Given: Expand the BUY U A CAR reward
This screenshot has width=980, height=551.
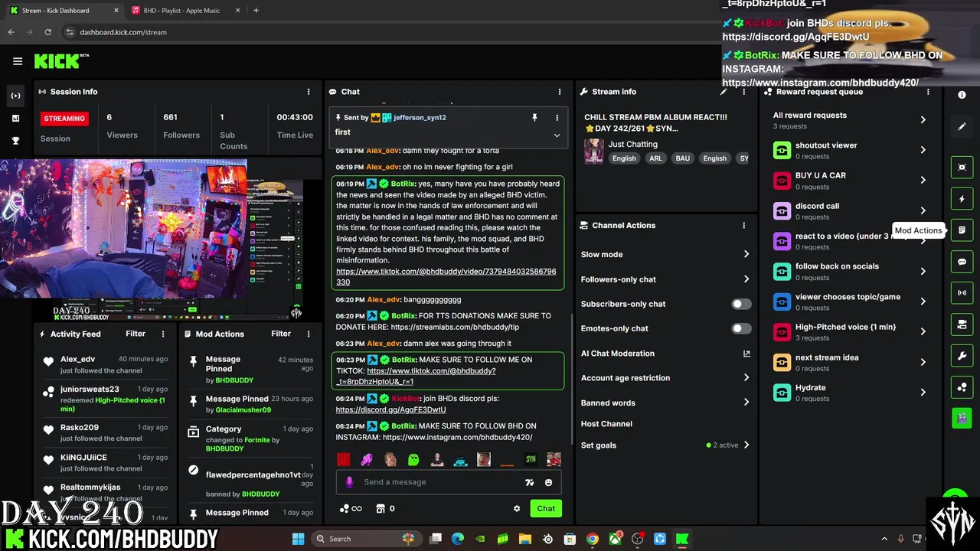Looking at the screenshot, I should (923, 181).
